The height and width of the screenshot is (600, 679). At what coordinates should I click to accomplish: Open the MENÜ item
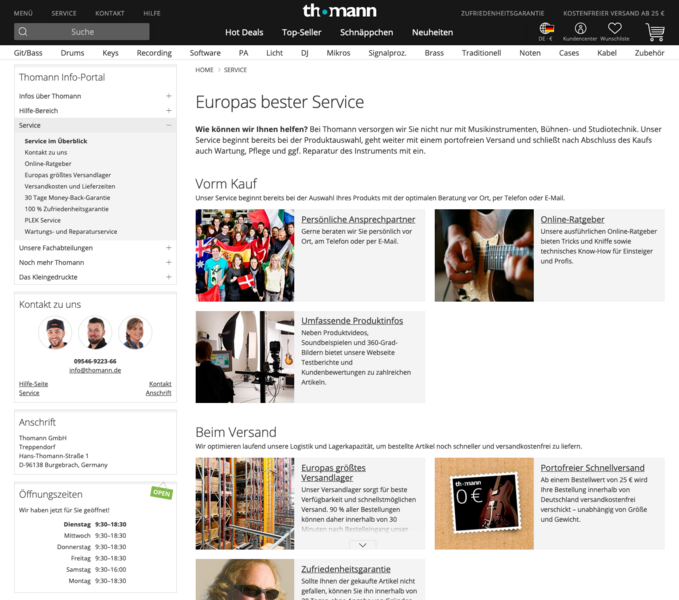[23, 13]
